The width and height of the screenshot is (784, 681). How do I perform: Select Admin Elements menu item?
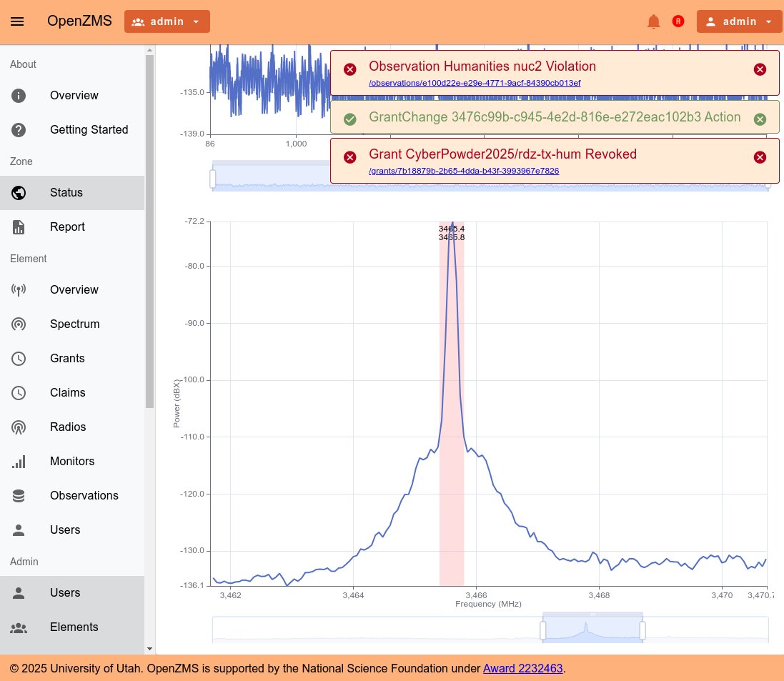tap(72, 627)
